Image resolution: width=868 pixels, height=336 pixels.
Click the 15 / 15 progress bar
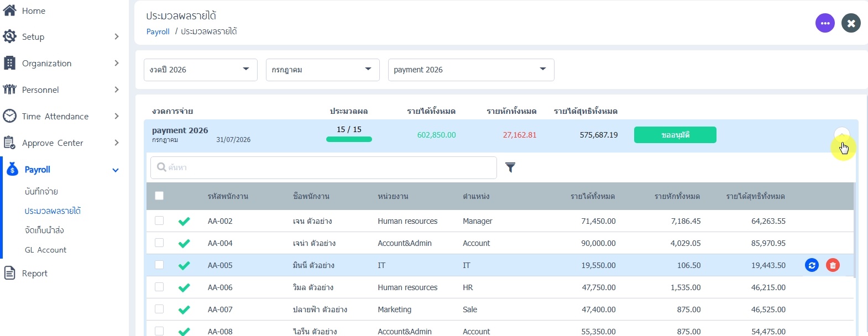click(349, 139)
